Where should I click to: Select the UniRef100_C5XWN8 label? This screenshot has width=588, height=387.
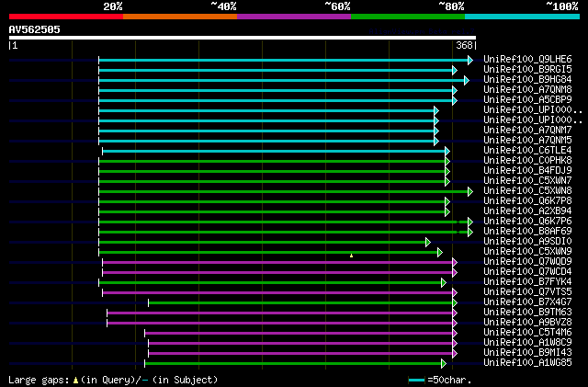pyautogui.click(x=527, y=191)
